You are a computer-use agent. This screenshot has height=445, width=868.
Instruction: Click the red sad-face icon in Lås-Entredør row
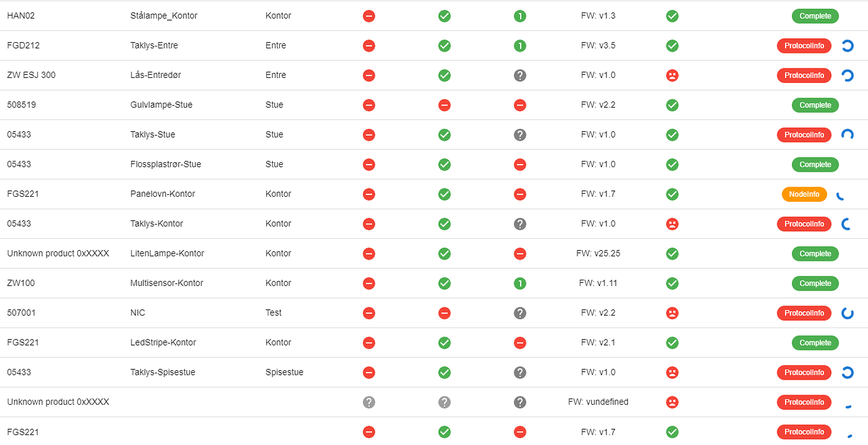(672, 75)
